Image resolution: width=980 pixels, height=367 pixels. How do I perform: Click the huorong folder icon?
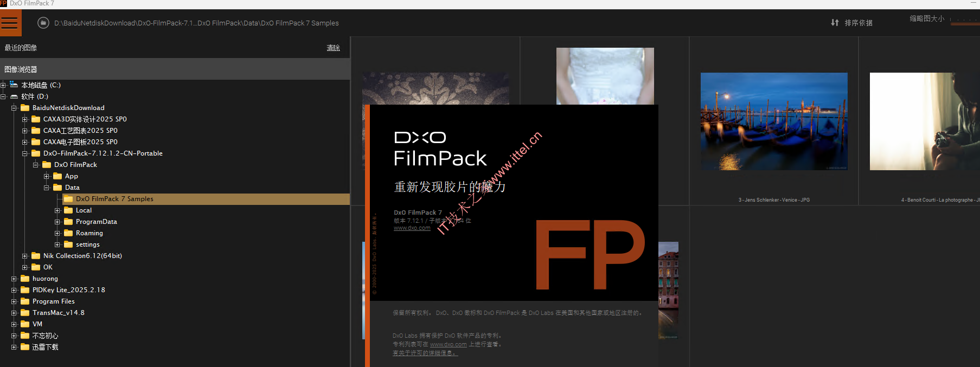tap(25, 279)
